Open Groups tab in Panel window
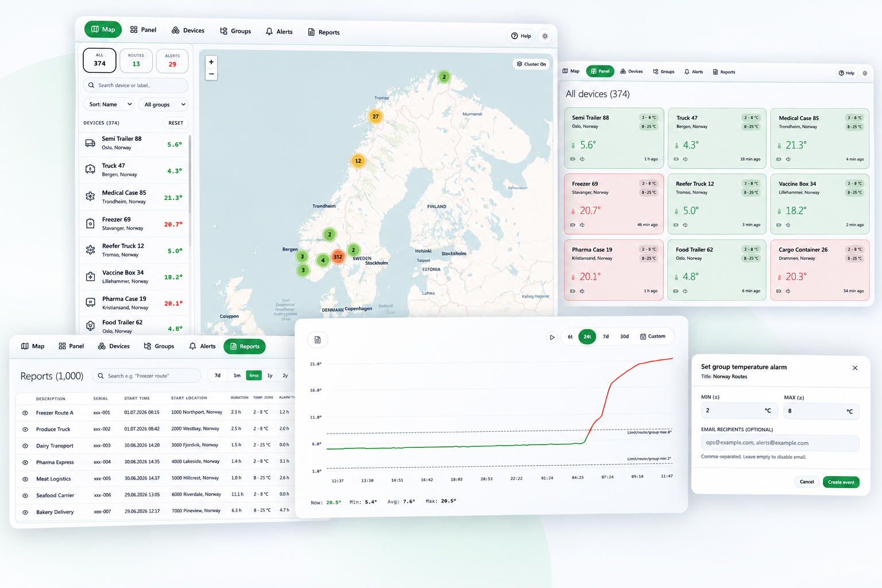This screenshot has height=588, width=882. (663, 72)
